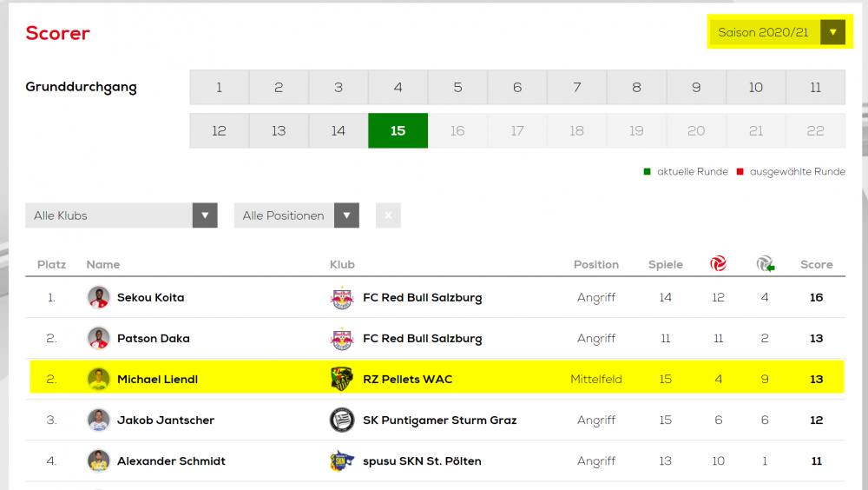Sort table by Score column header

(x=817, y=264)
